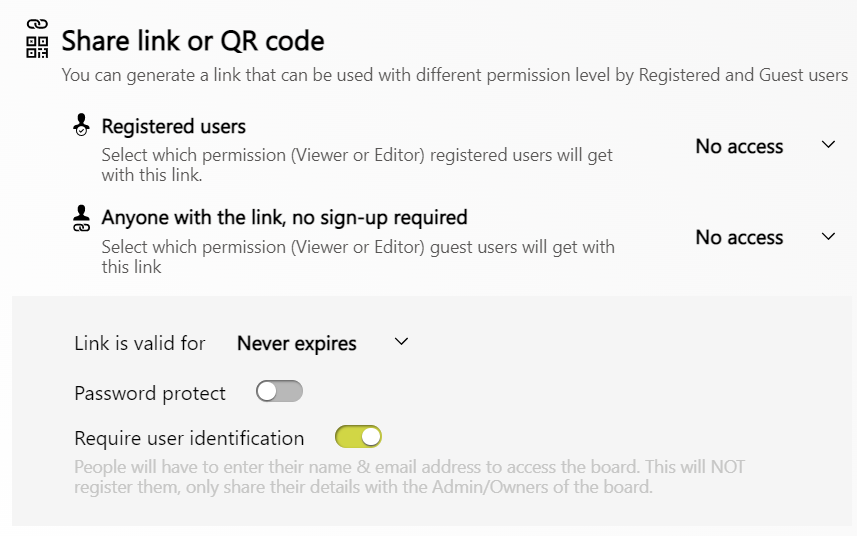Click the Password protect label
The height and width of the screenshot is (536, 857).
150,393
